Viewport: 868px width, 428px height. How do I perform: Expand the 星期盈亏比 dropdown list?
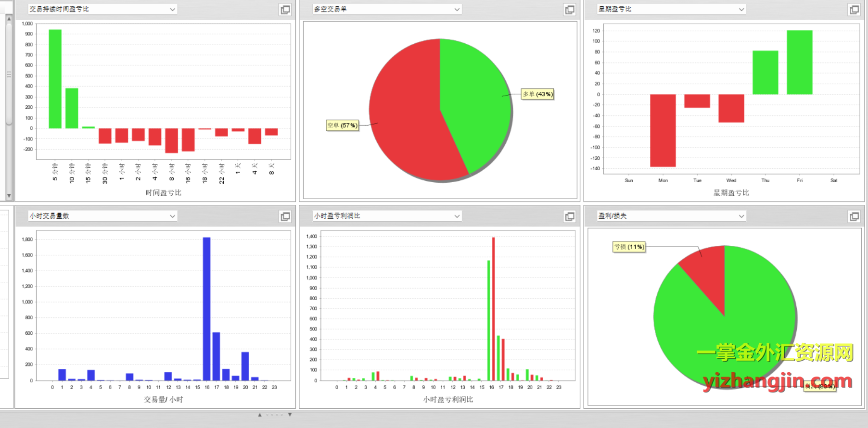coord(741,10)
